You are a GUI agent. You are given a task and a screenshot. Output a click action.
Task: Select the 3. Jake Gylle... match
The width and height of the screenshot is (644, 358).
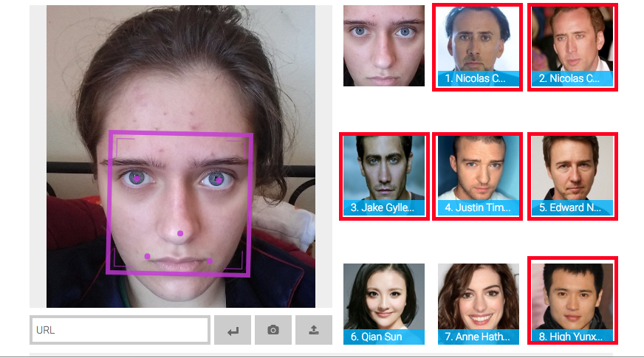click(x=383, y=175)
